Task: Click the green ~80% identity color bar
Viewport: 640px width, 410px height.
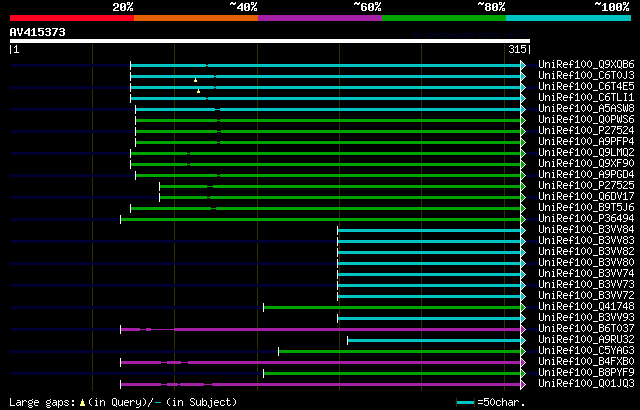Action: pos(444,18)
